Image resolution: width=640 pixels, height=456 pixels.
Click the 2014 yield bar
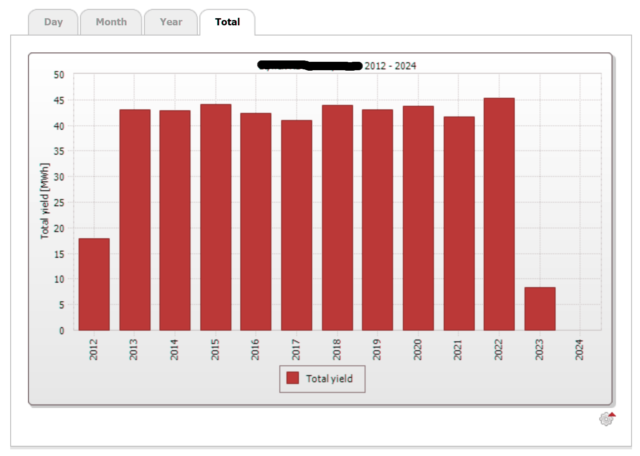[x=175, y=220]
